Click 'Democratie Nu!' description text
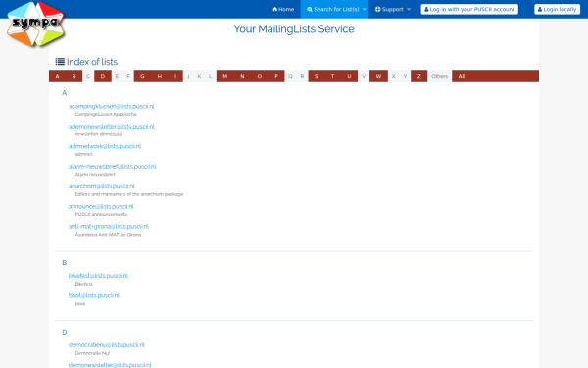 92,353
